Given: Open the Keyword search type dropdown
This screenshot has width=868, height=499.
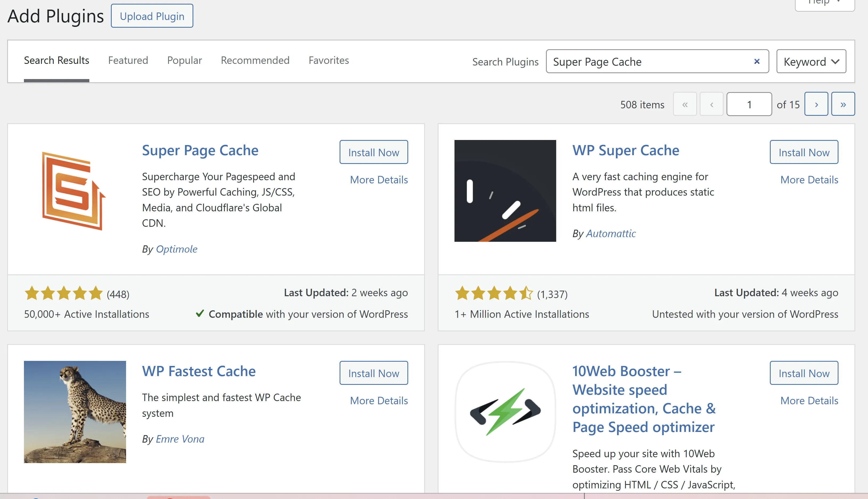Looking at the screenshot, I should click(811, 61).
